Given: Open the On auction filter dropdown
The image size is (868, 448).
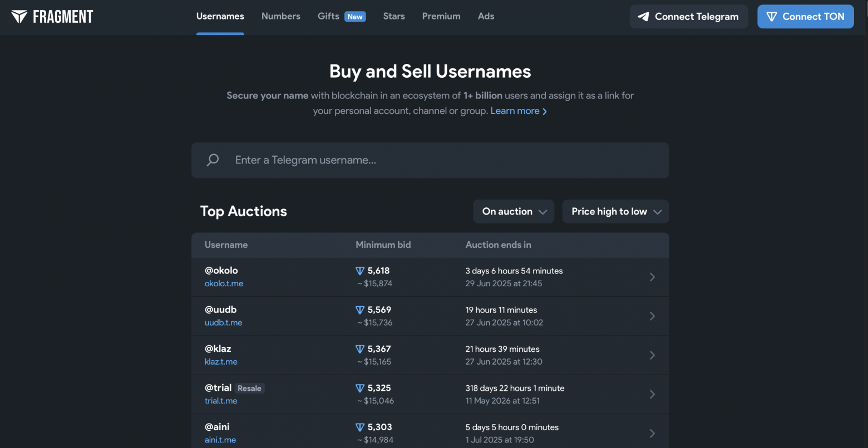Looking at the screenshot, I should point(514,212).
